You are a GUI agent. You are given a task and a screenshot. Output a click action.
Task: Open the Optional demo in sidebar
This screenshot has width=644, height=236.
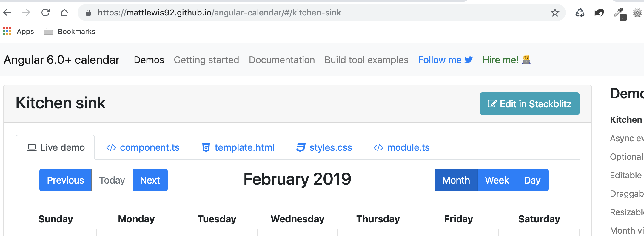tap(627, 157)
